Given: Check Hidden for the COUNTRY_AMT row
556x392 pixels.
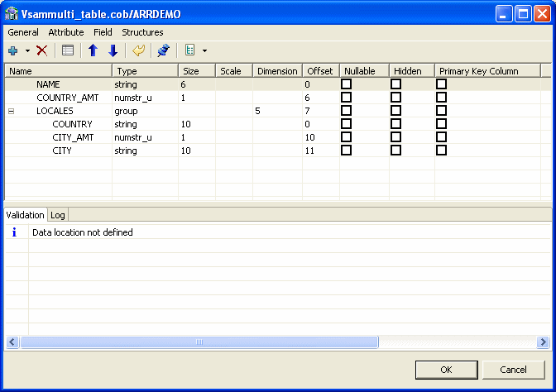Looking at the screenshot, I should tap(396, 98).
